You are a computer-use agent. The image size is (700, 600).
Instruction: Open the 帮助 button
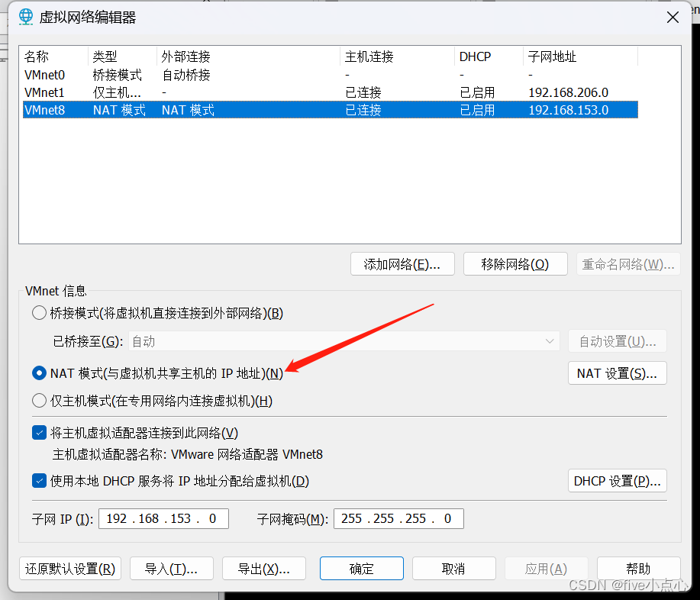[x=638, y=569]
